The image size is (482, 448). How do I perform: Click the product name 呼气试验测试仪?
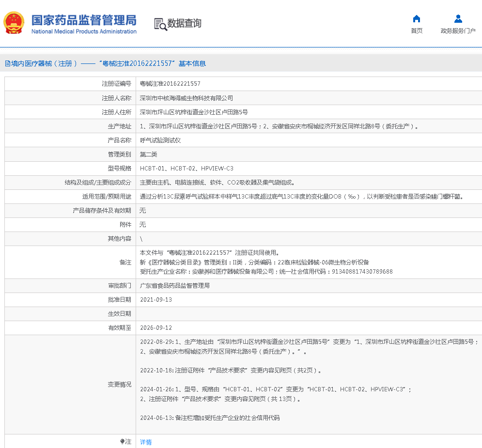(160, 140)
